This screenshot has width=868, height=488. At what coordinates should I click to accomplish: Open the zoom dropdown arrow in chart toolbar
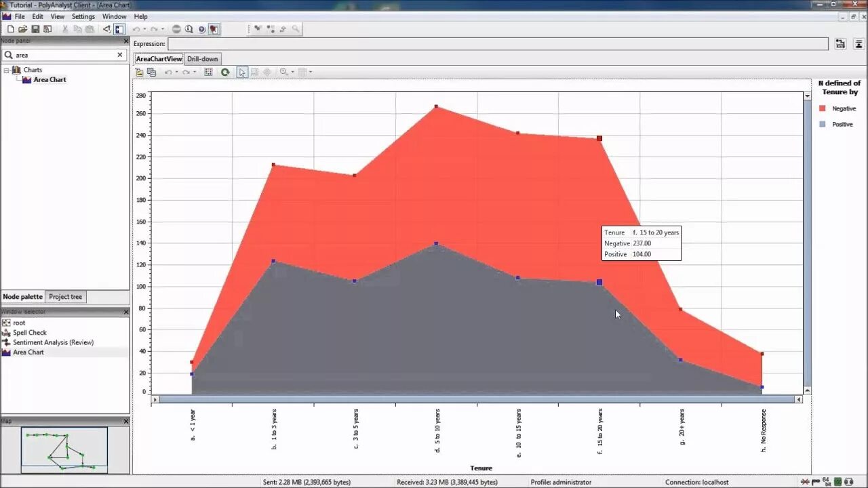click(x=292, y=72)
